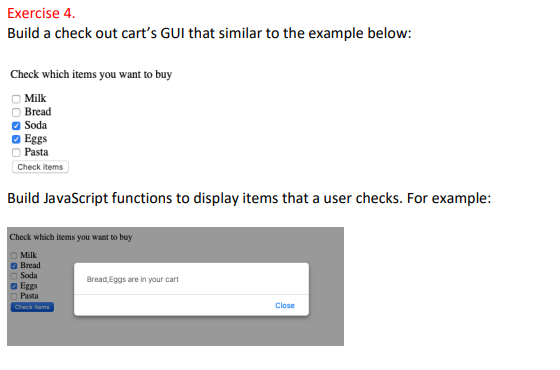
Task: Check the Milk checkbox in top list
Action: pyautogui.click(x=16, y=99)
